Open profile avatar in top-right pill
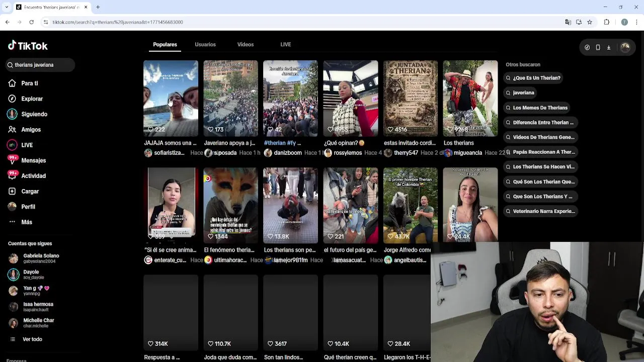644x362 pixels. 625,47
